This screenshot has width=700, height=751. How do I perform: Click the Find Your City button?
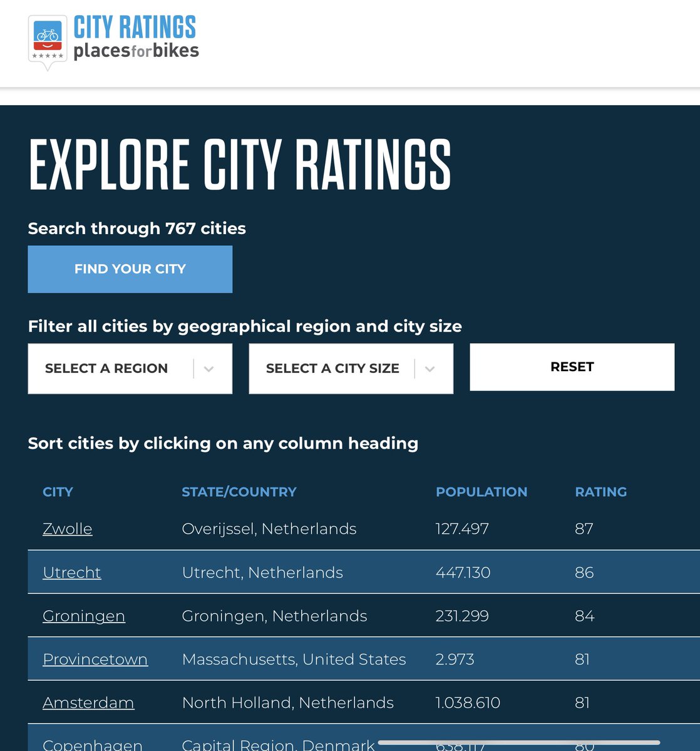(x=130, y=269)
